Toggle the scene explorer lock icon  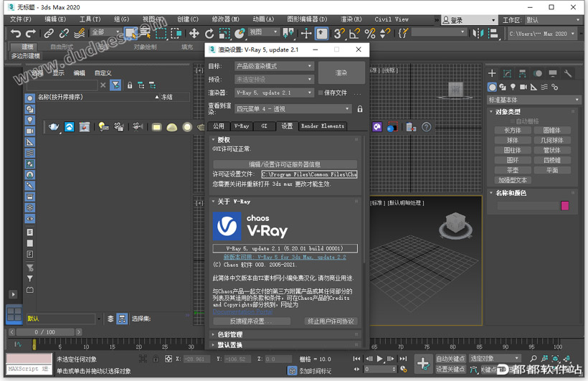(130, 85)
